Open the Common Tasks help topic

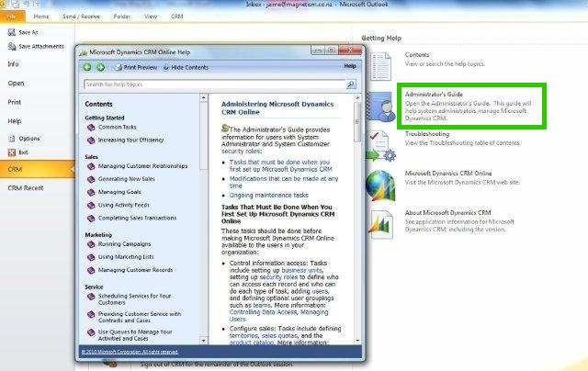pyautogui.click(x=118, y=128)
